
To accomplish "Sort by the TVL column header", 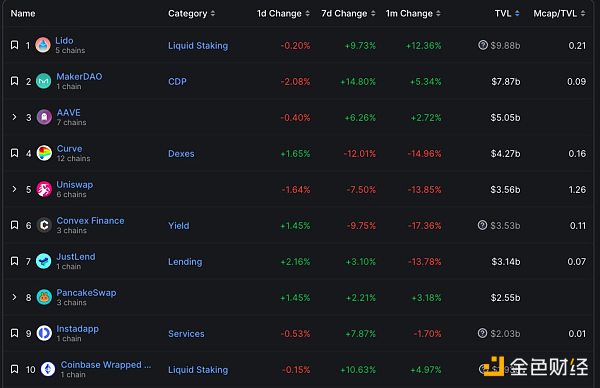I will (x=507, y=13).
